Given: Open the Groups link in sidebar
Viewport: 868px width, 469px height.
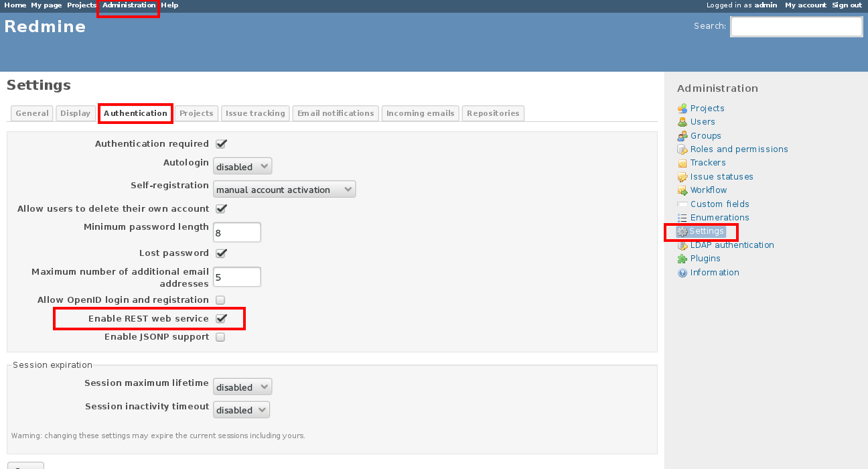Looking at the screenshot, I should [706, 136].
